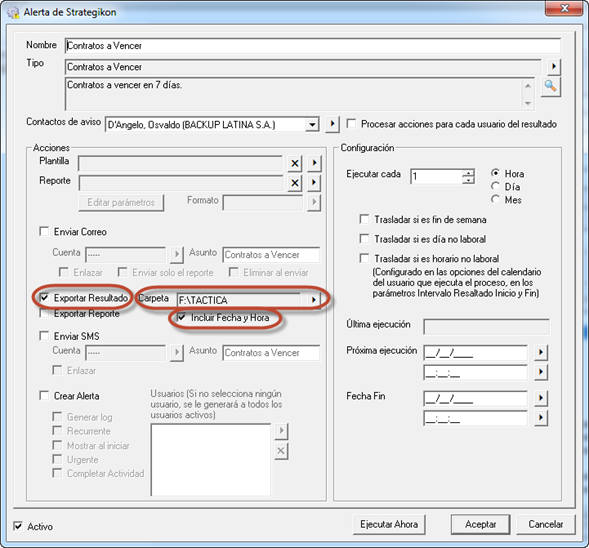Open the Plantilla selector arrow button
This screenshot has height=548, width=589.
tap(314, 163)
